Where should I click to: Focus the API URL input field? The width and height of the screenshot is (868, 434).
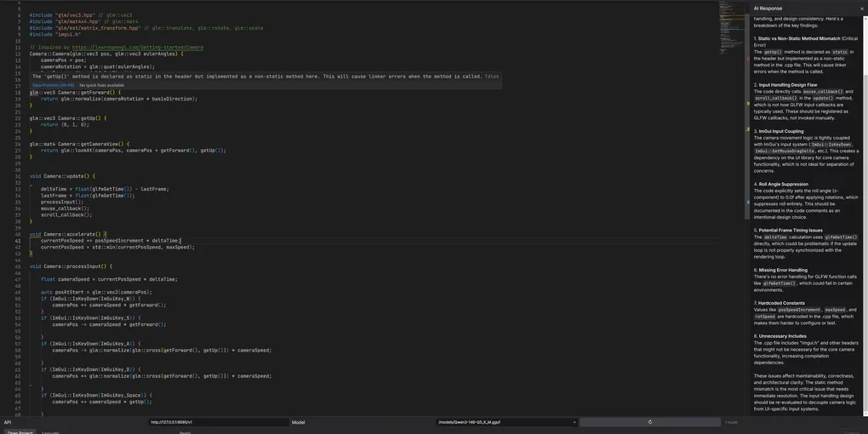point(219,422)
